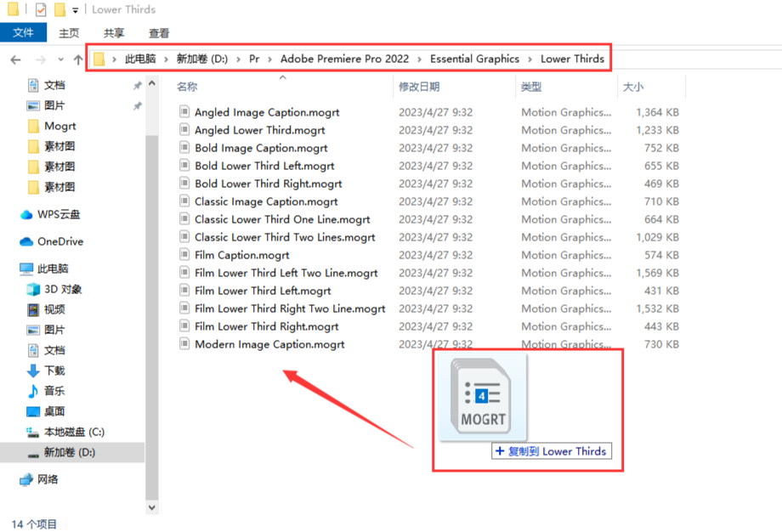Select Angled Lower Third.mogrt file
This screenshot has height=532, width=782.
tap(259, 130)
